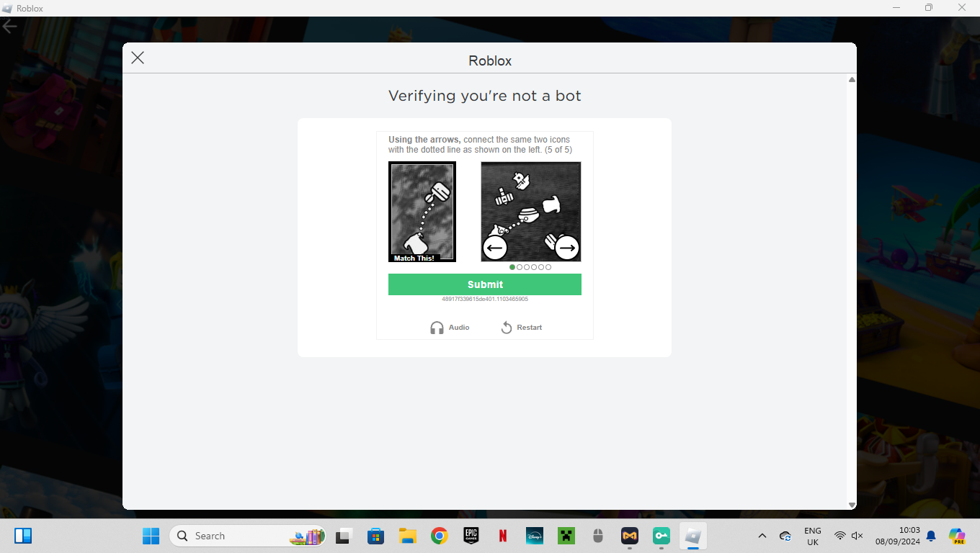Click the last pagination dot under the puzzle
The width and height of the screenshot is (980, 553).
tap(548, 267)
